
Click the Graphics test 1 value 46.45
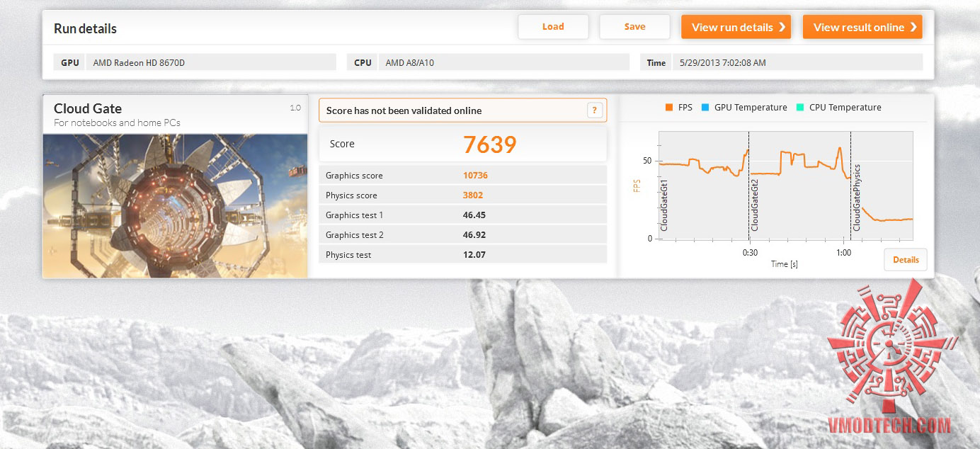tap(474, 215)
